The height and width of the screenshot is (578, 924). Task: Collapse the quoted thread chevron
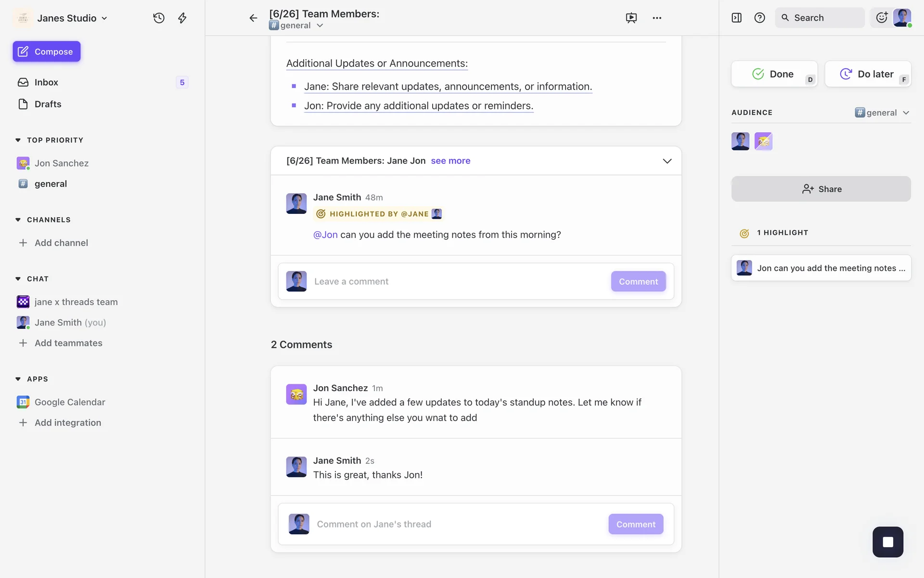[x=667, y=161]
